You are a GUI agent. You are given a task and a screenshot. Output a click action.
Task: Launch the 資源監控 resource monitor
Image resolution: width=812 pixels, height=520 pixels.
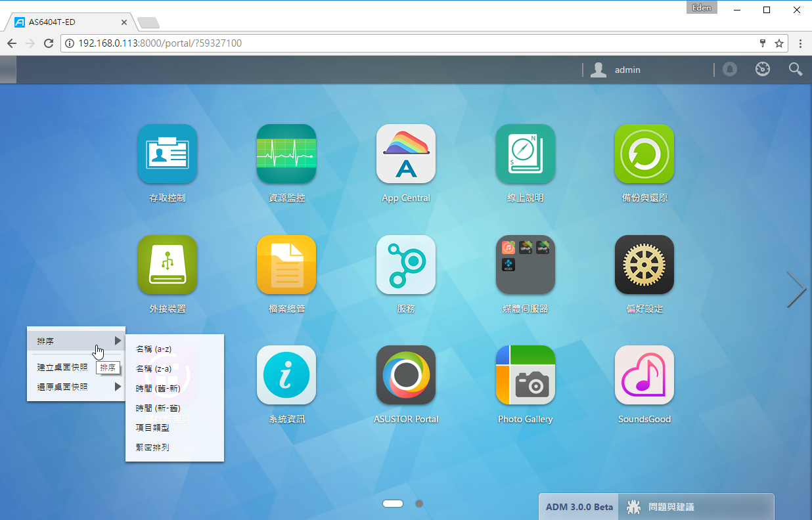(286, 154)
